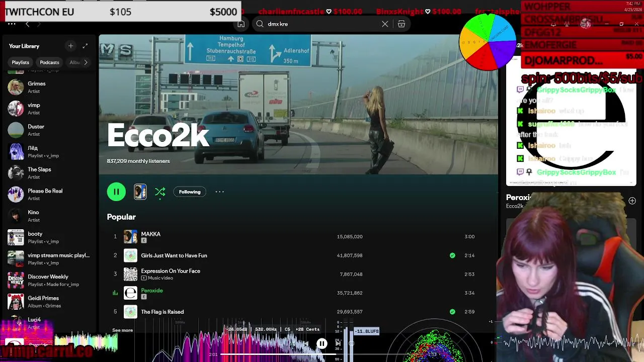
Task: Click Expression On Your Face cover art
Action: (x=130, y=274)
